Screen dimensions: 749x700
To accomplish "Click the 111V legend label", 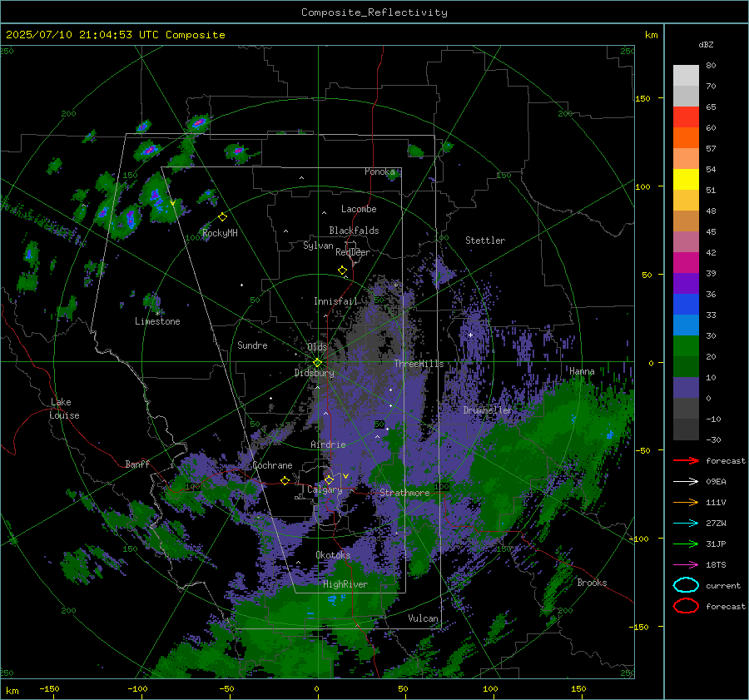I will (x=716, y=502).
